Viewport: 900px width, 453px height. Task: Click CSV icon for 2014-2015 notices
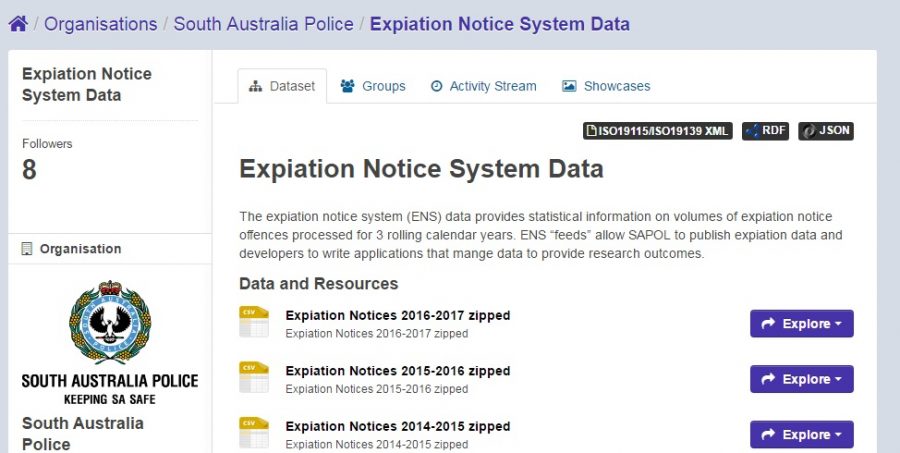click(254, 432)
